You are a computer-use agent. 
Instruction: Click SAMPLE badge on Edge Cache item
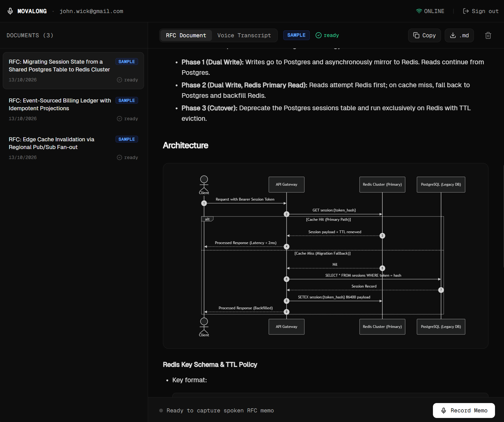[127, 139]
